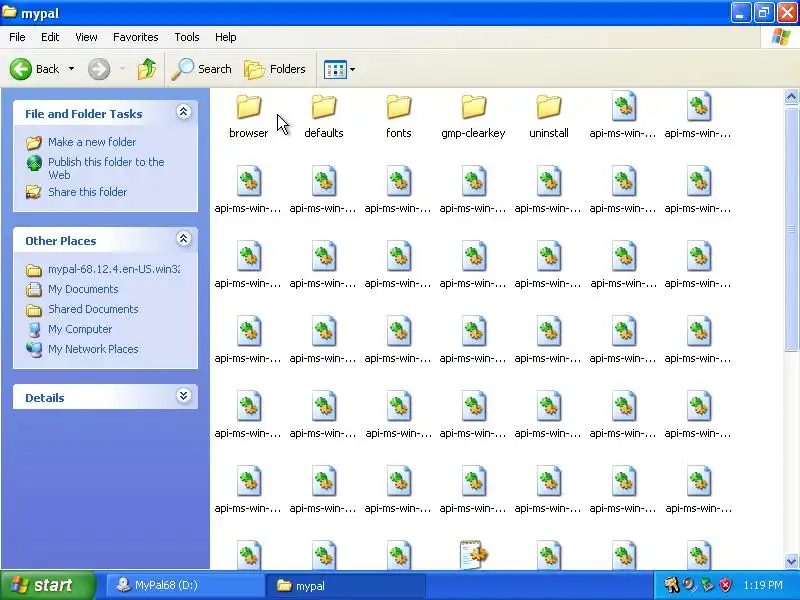
Task: Select the browser folder
Action: point(248,116)
